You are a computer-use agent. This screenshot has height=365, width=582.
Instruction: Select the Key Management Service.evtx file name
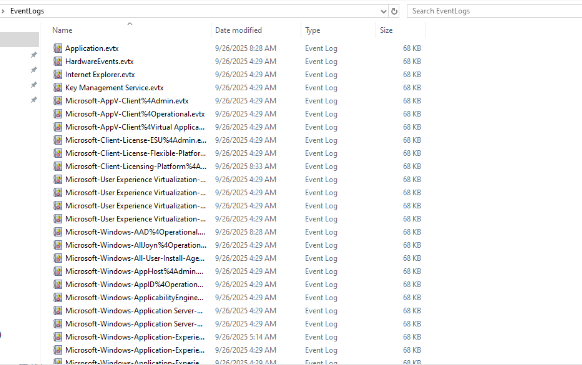[x=114, y=88]
